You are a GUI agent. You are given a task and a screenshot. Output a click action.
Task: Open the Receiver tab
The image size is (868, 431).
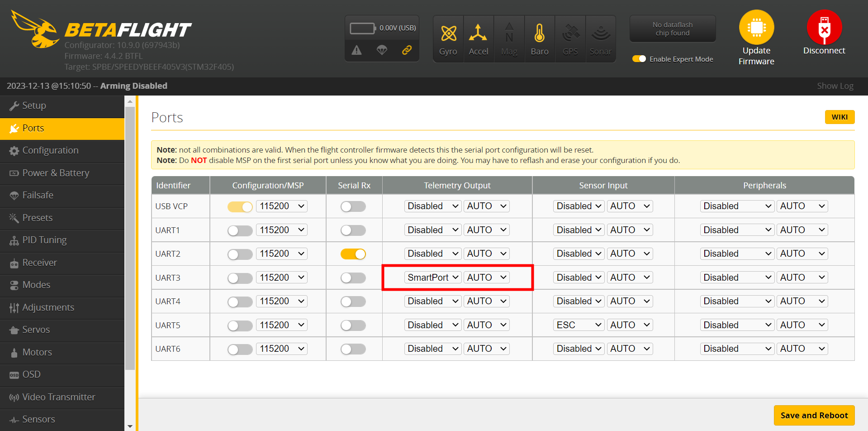[x=62, y=263]
